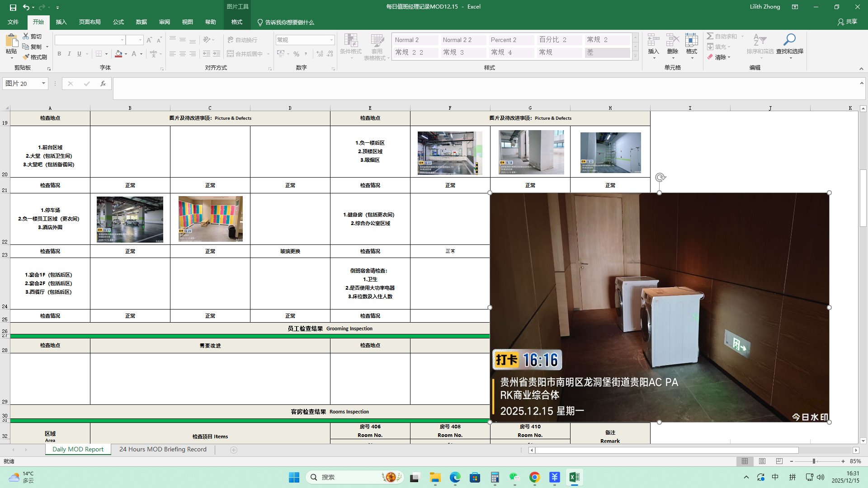Open the number format combo box
Screen dimensions: 868x488
(331, 40)
